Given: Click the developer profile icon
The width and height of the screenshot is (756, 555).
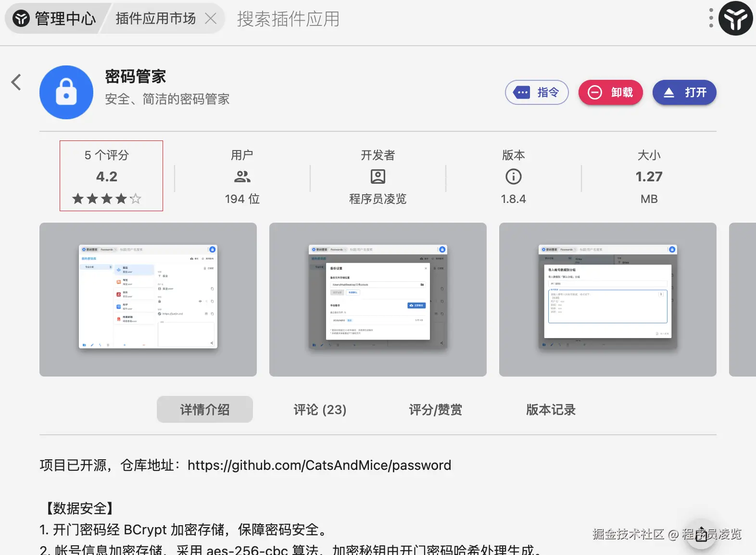Looking at the screenshot, I should 378,177.
